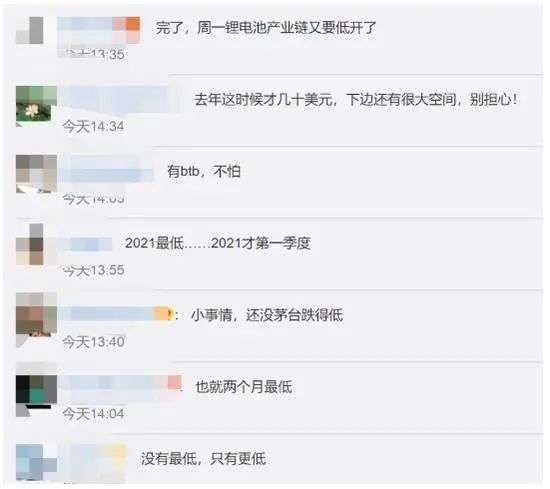Open username with pink badge before 也就两个月最低
This screenshot has height=489, width=550.
point(120,384)
